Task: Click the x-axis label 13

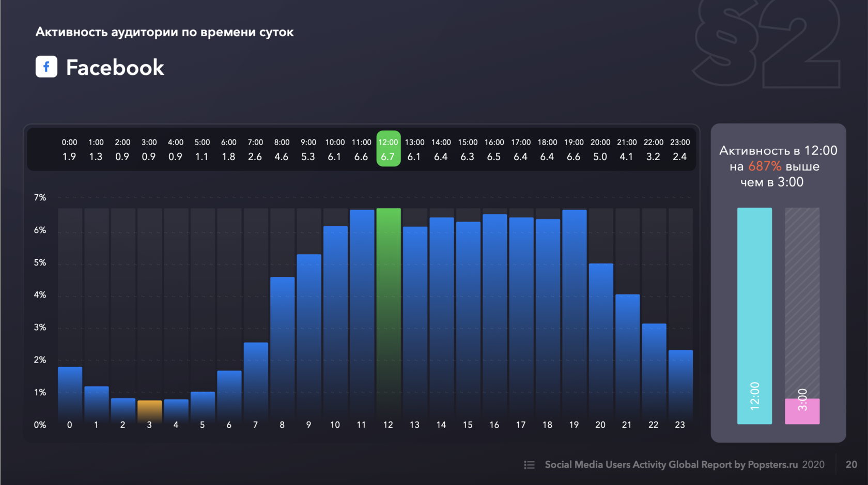Action: pos(414,425)
